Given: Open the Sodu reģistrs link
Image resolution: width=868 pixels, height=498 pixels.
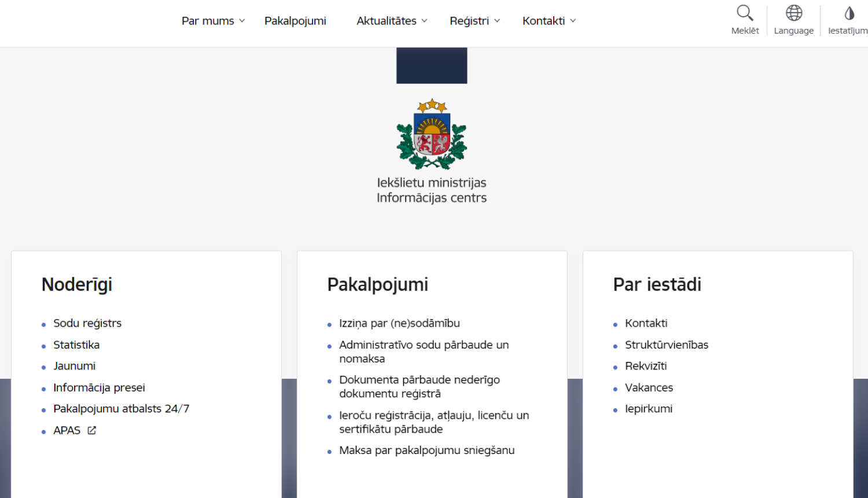Looking at the screenshot, I should [87, 323].
